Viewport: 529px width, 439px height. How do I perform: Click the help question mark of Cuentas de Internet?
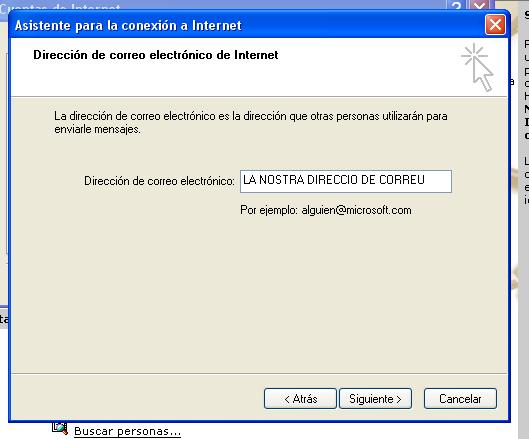coord(455,5)
